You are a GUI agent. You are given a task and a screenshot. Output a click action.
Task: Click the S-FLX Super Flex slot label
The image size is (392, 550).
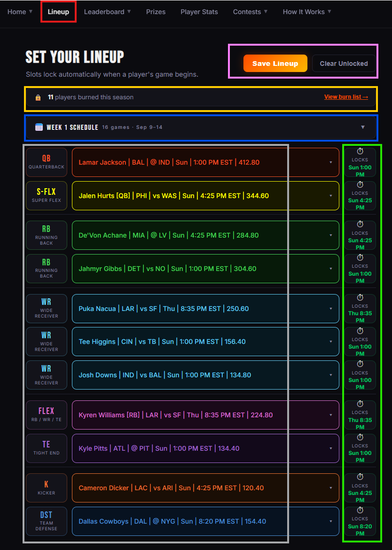click(x=46, y=196)
